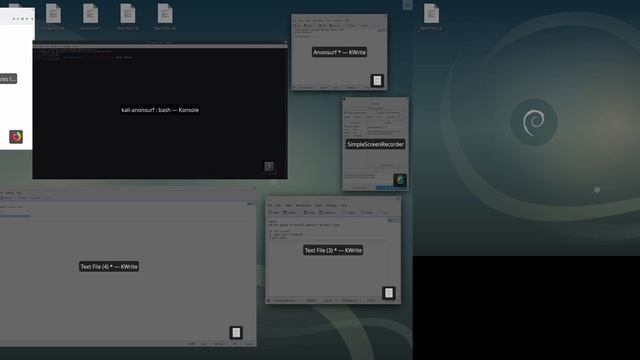Select the Text File (4) desktop icon

tap(165, 17)
